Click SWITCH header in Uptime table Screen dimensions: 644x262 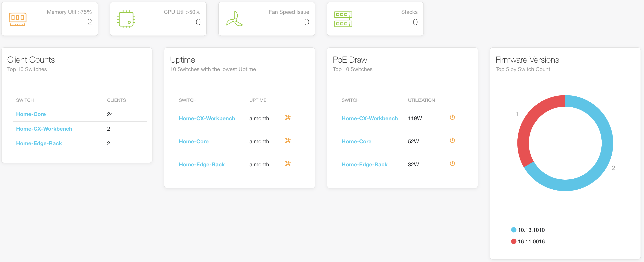(x=188, y=100)
